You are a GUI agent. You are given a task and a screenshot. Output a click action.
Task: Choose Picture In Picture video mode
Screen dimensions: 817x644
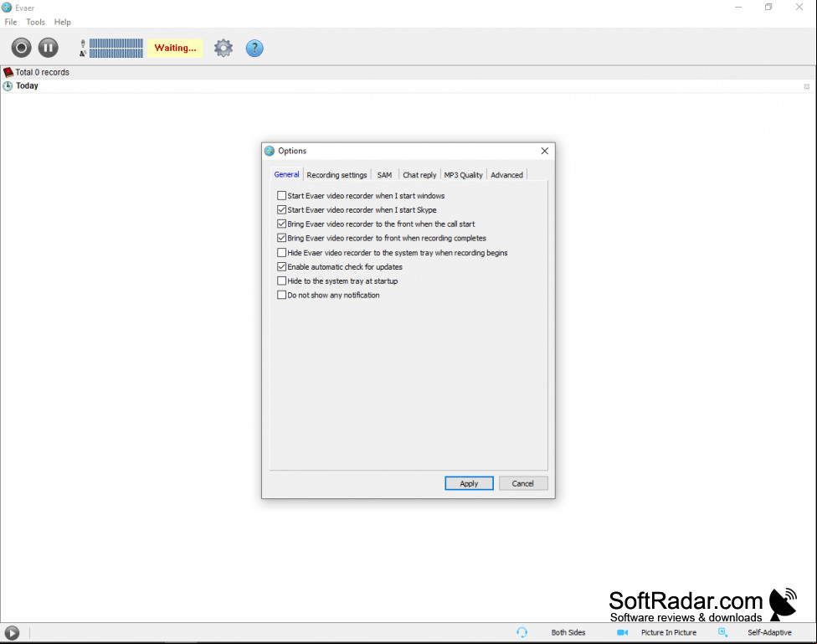[x=669, y=632]
